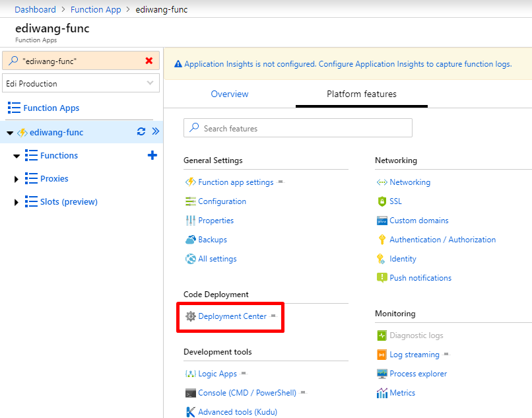
Task: Open Configuration link
Action: tap(222, 201)
